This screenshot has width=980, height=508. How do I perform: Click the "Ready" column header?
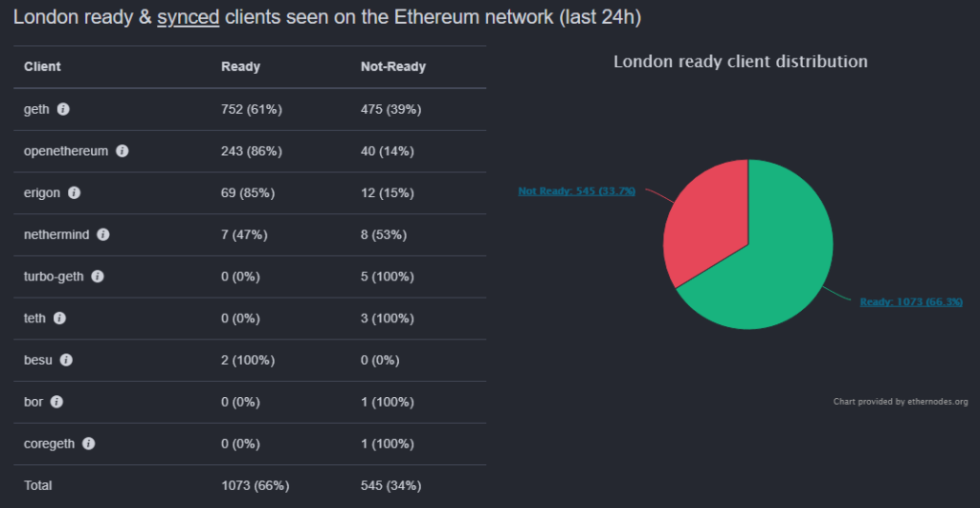tap(240, 67)
